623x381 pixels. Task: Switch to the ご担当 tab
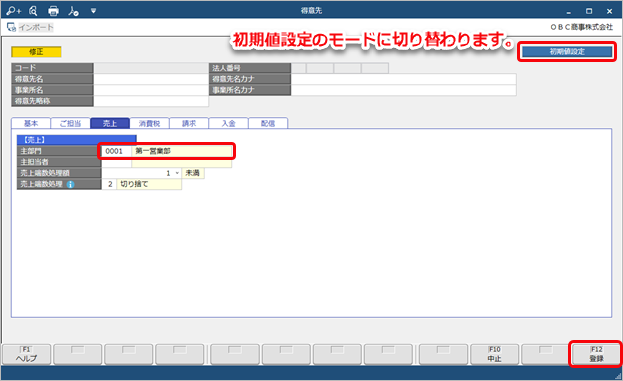70,123
